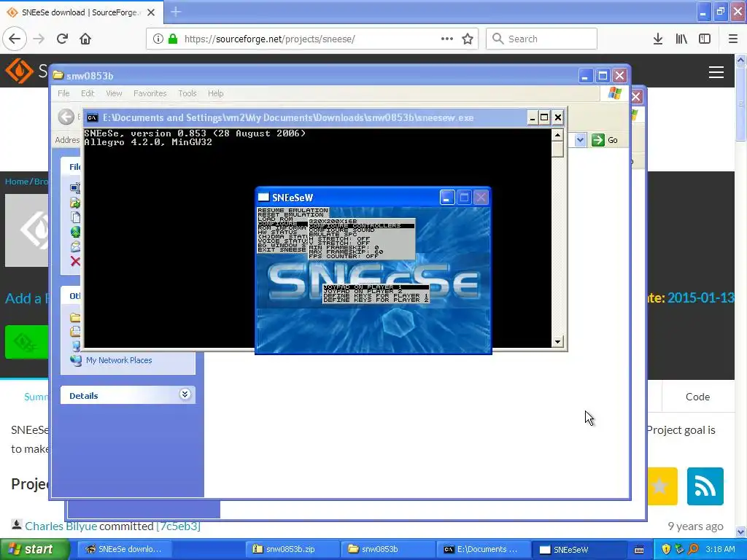Screen dimensions: 747x560
Task: Open Configure Sound entry
Action: click(x=341, y=230)
